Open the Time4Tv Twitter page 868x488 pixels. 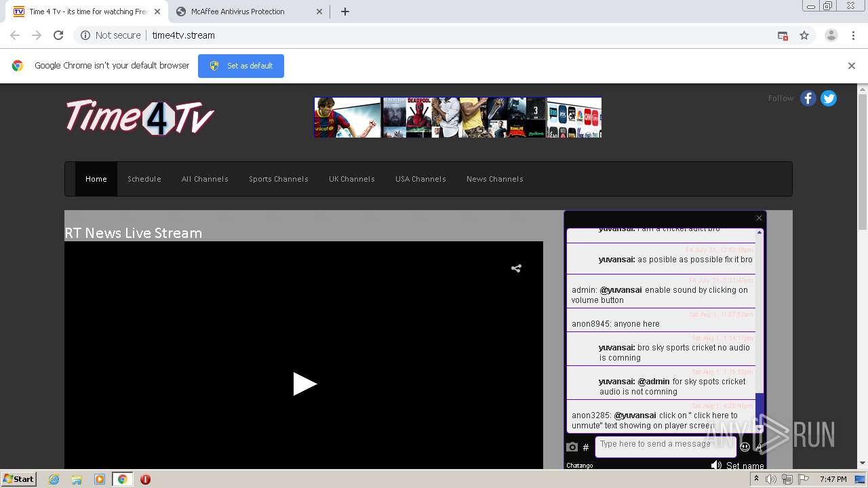[x=829, y=98]
